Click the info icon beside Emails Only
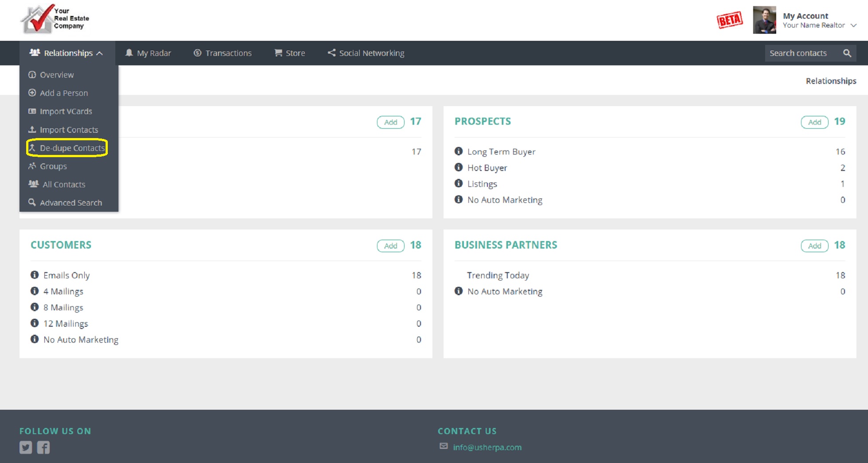Viewport: 868px width, 463px height. pos(35,275)
